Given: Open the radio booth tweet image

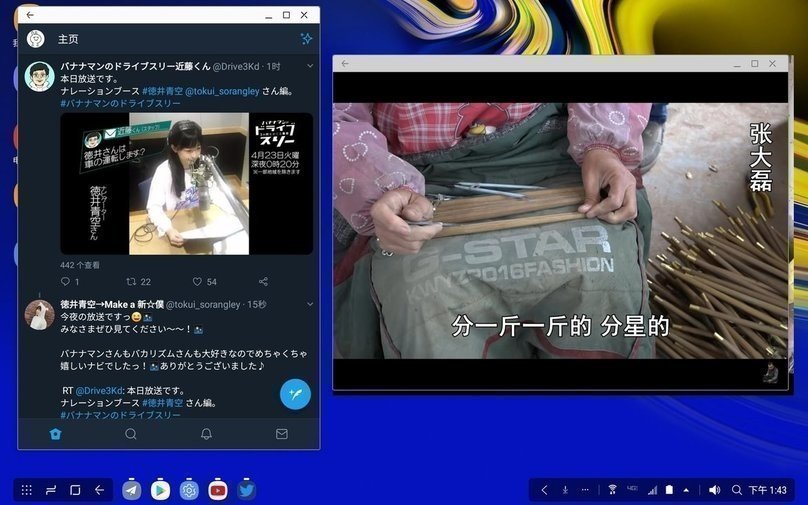Looking at the screenshot, I should [x=186, y=183].
